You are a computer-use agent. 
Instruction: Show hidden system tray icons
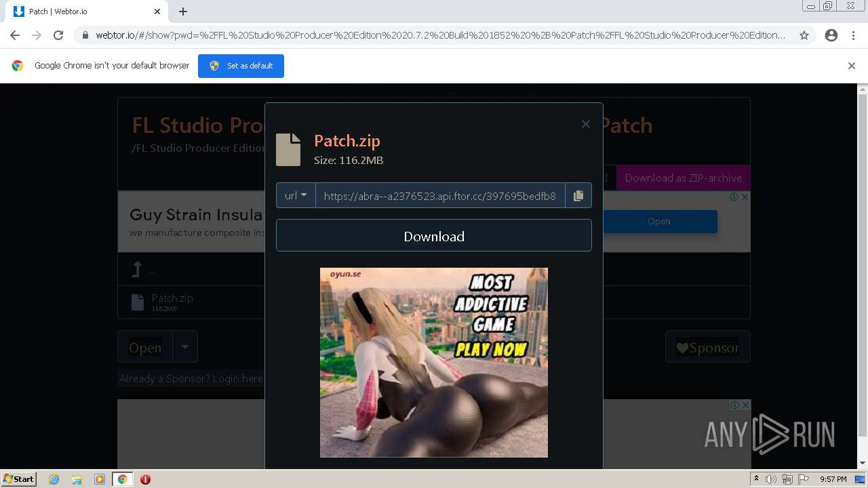757,479
